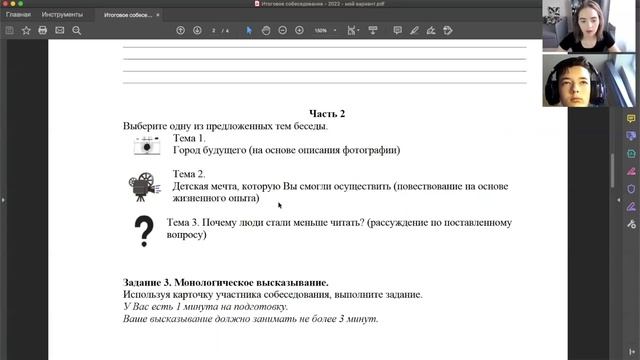The width and height of the screenshot is (640, 360).
Task: Bookmark the file with the star icon
Action: tap(26, 31)
